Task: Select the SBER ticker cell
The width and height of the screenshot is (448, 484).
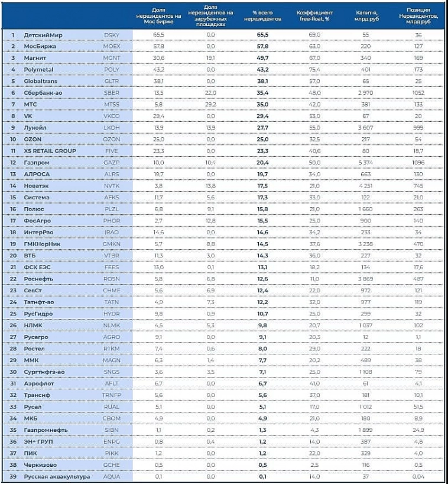Action: (x=111, y=93)
